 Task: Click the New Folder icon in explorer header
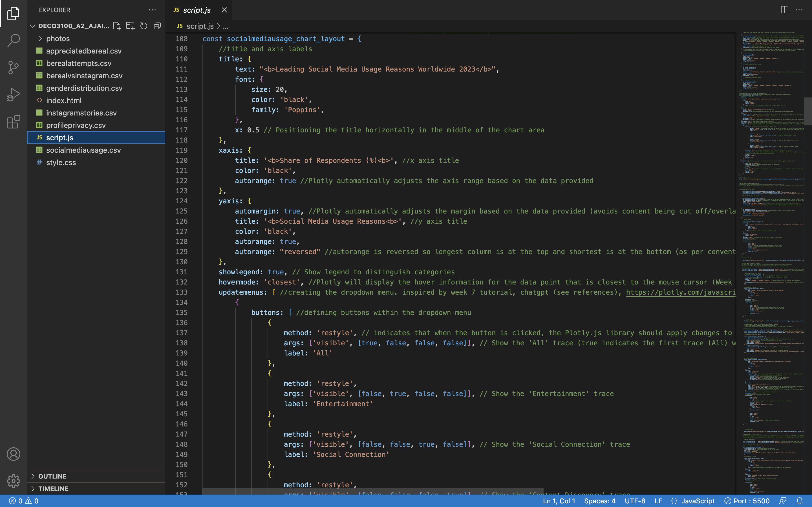[x=130, y=26]
